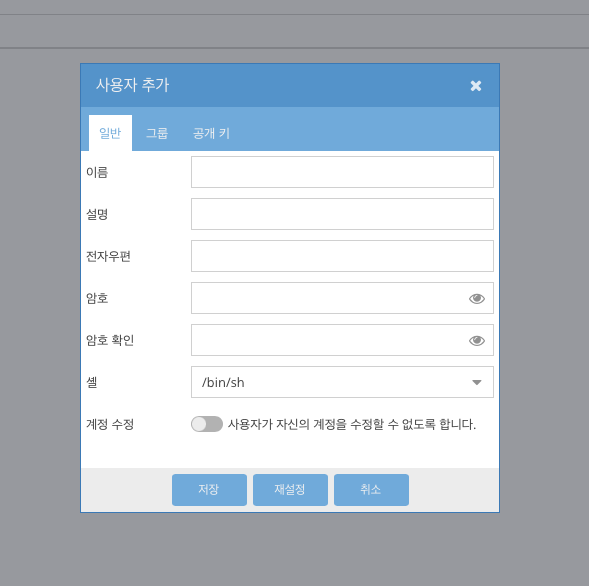Click the 설명 input field
589x586 pixels.
pyautogui.click(x=342, y=214)
